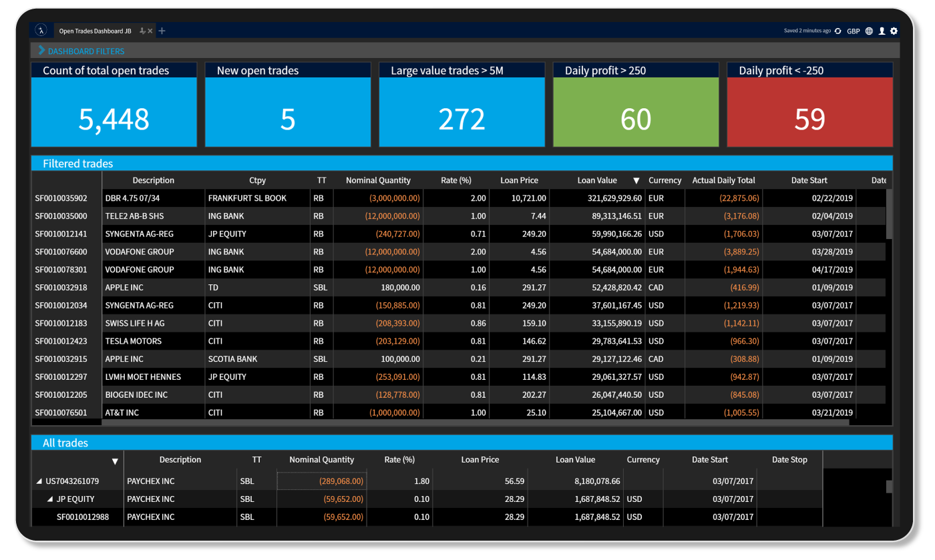Click the refresh icon beside Saved 2 minutes ago

click(838, 31)
